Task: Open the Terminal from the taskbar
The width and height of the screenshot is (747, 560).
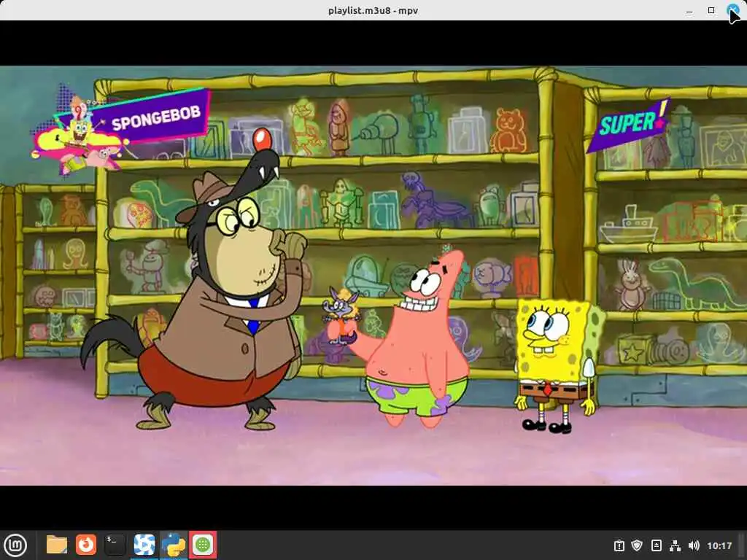Action: tap(115, 545)
